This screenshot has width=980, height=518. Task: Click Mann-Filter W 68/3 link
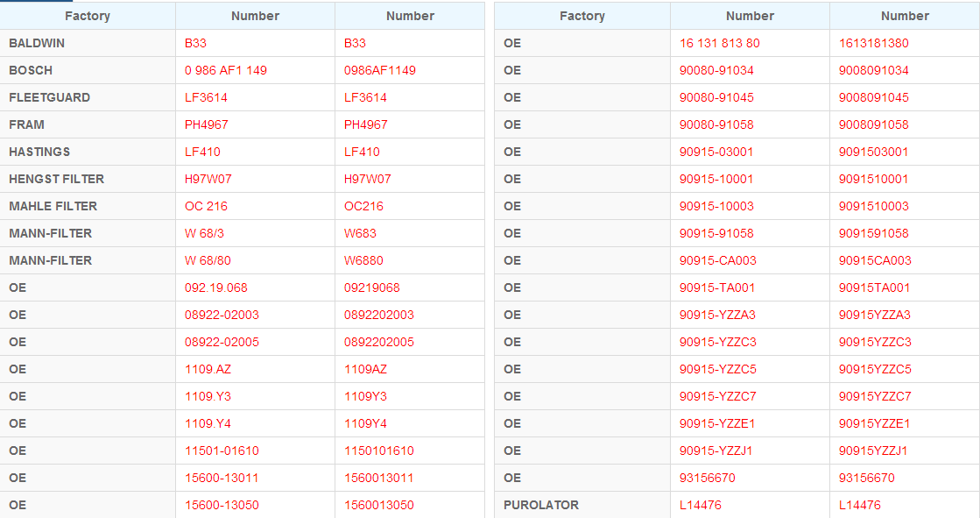click(x=204, y=233)
